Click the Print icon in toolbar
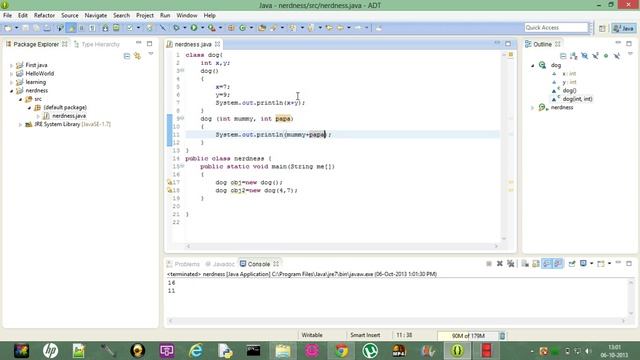 pyautogui.click(x=47, y=28)
